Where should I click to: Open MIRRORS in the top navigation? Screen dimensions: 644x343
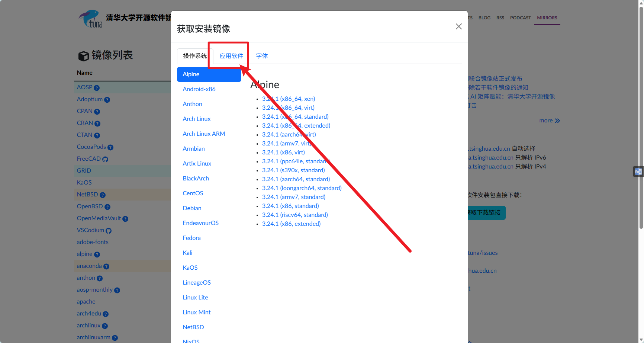click(x=547, y=18)
